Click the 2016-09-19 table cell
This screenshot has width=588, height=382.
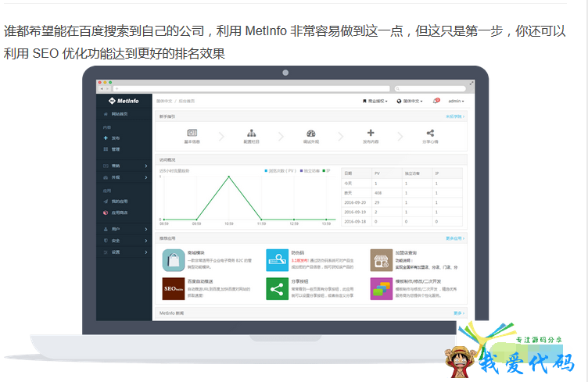(355, 212)
